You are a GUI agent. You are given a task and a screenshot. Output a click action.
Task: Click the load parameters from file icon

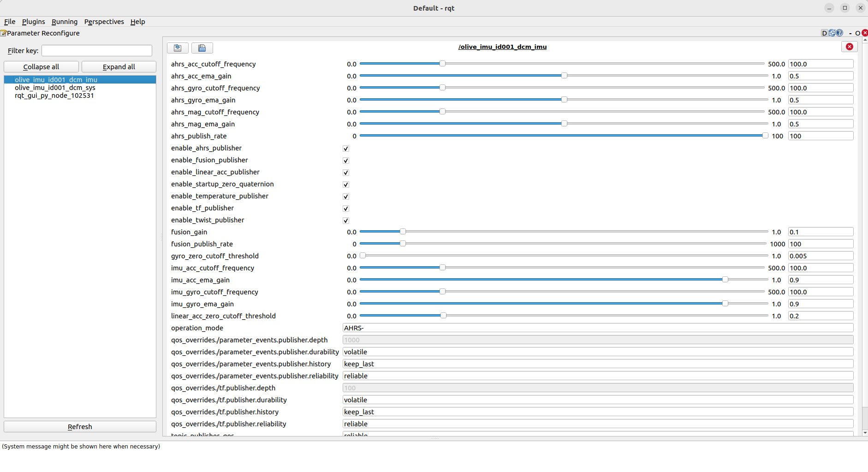202,48
